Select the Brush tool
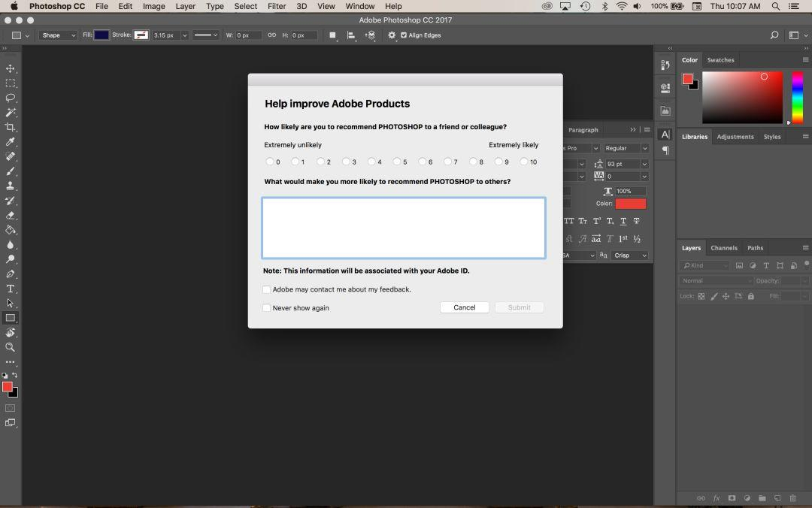The width and height of the screenshot is (812, 508). coord(10,171)
